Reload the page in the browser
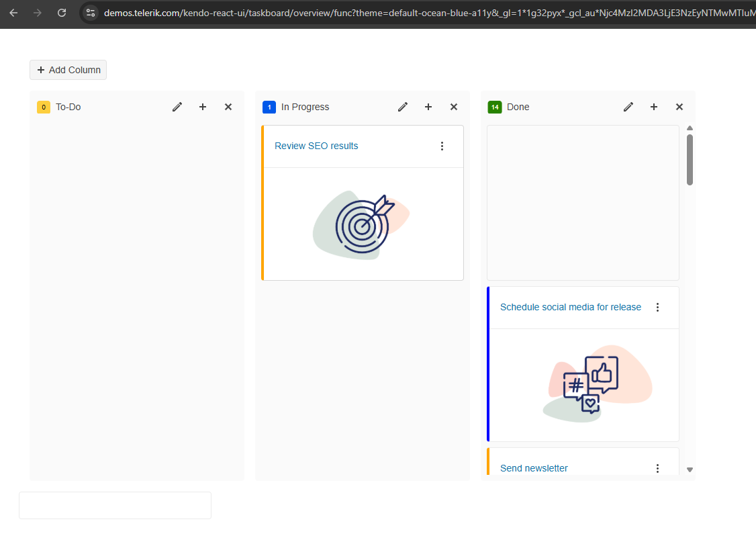The height and width of the screenshot is (540, 756). point(62,13)
